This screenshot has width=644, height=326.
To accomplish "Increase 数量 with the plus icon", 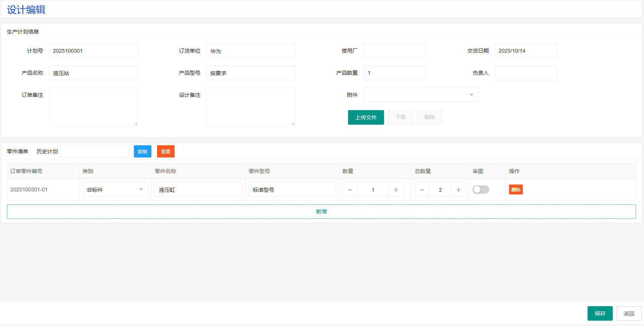I will (396, 189).
